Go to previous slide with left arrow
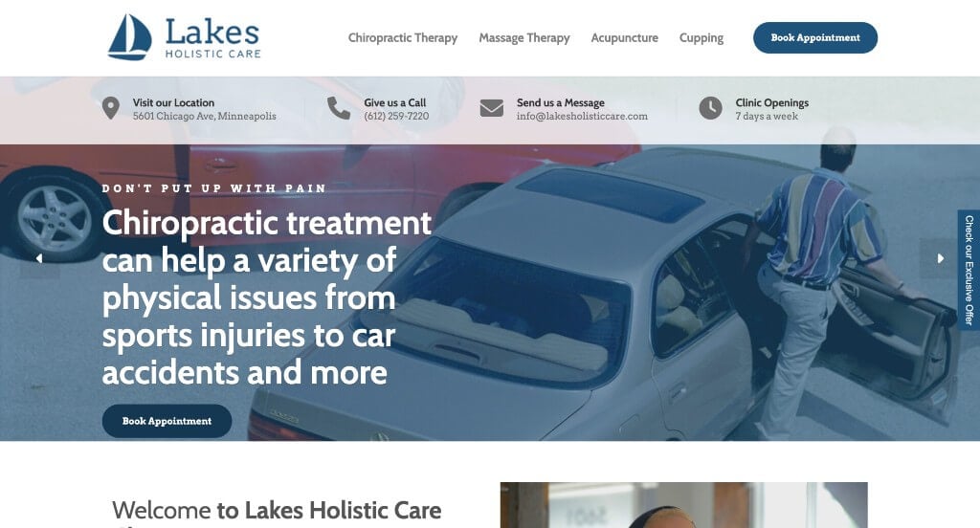The image size is (980, 528). pos(39,258)
